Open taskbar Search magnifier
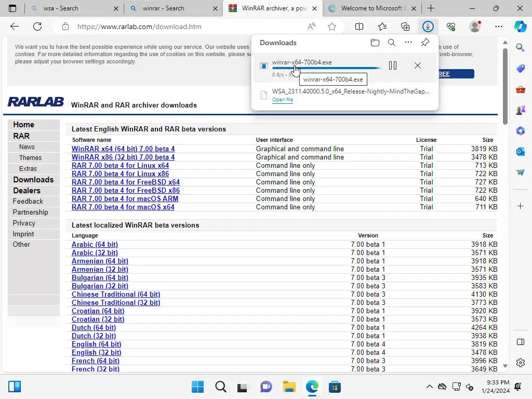 [x=220, y=387]
